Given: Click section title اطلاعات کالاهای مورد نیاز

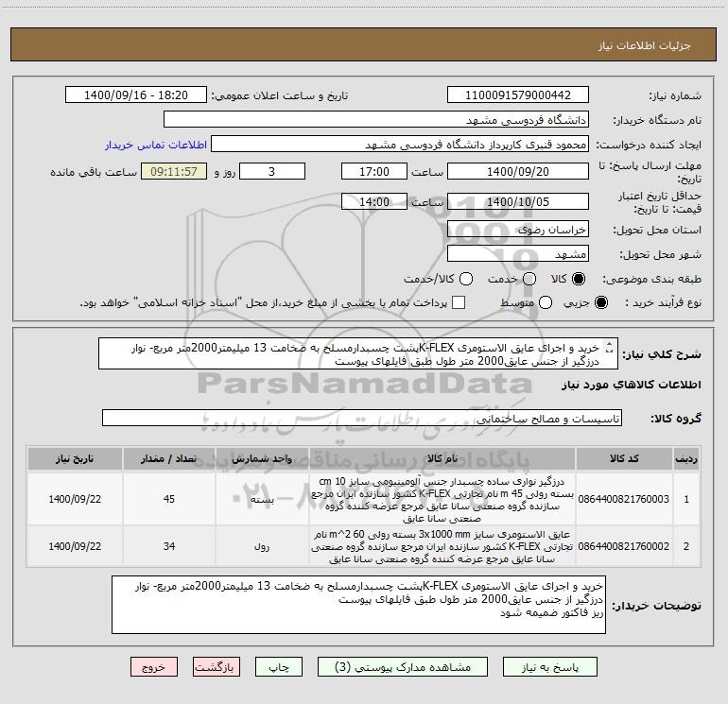Looking at the screenshot, I should 632,385.
